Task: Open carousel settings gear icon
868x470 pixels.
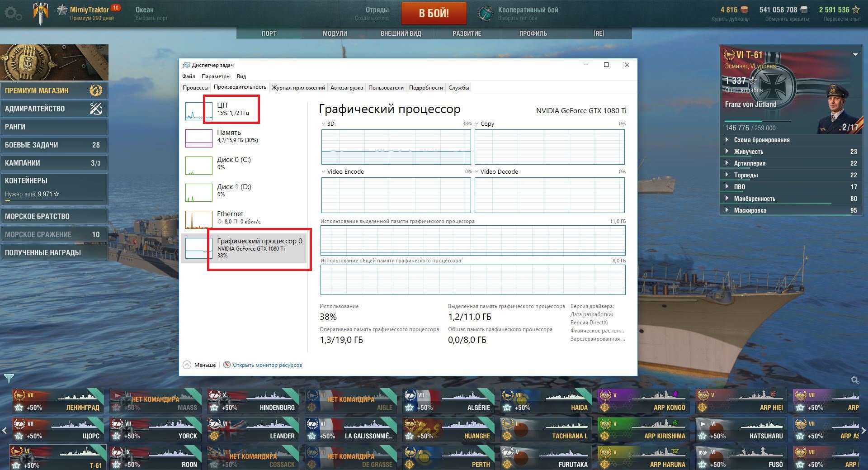Action: coord(854,380)
